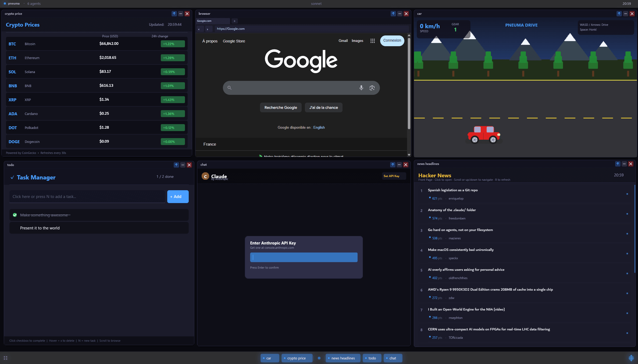Toggle the car window via its taskbar button

point(269,358)
